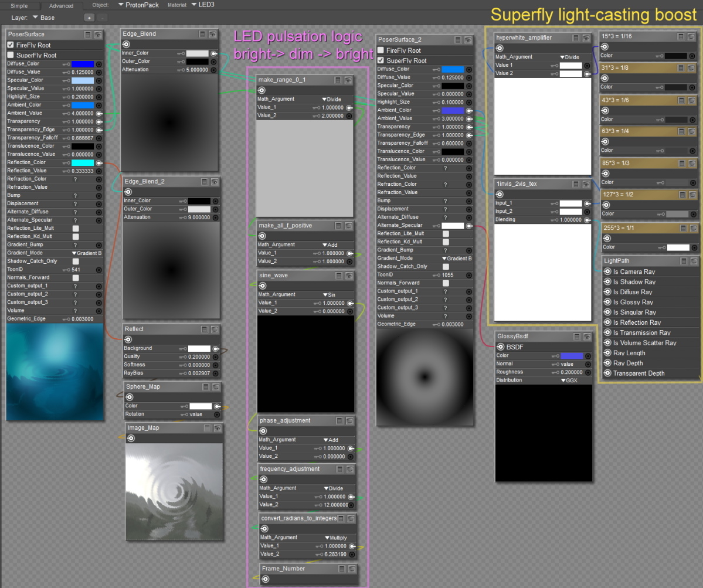The width and height of the screenshot is (703, 588).
Task: Collapse the phase_adjustment node via header icon
Action: [x=339, y=421]
